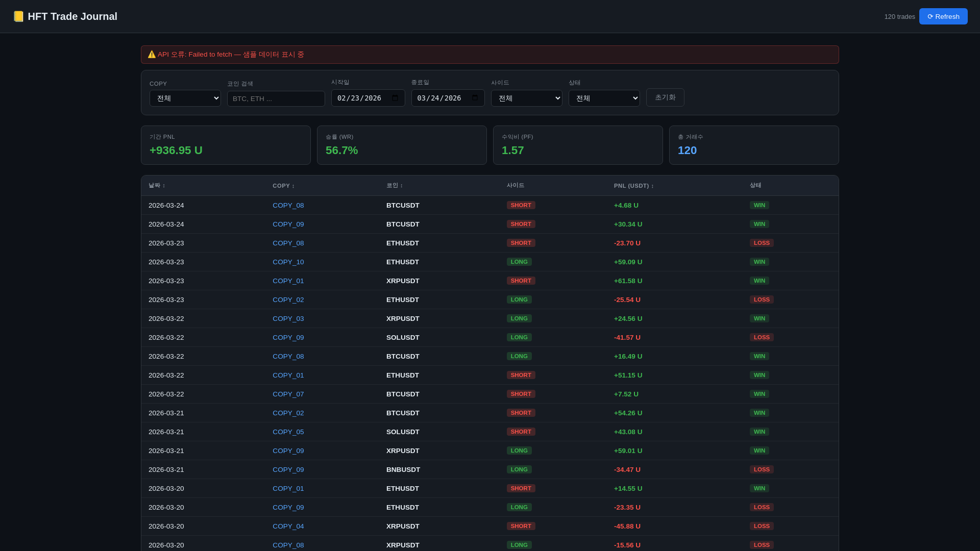Focus the 코인 검색 input field
Screen dimensions: 980x551
pyautogui.click(x=276, y=99)
